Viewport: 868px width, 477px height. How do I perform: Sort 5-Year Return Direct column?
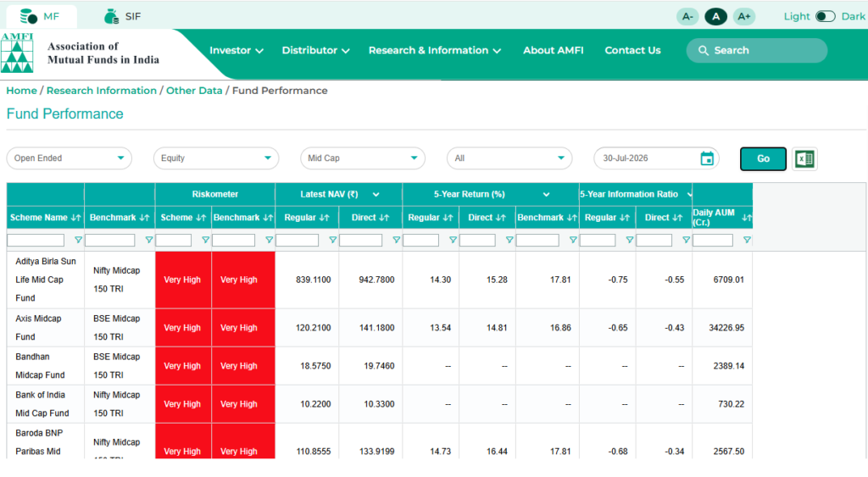(501, 218)
